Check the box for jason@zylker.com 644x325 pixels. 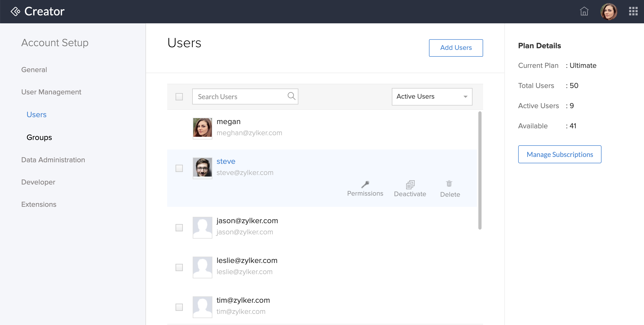pos(179,228)
